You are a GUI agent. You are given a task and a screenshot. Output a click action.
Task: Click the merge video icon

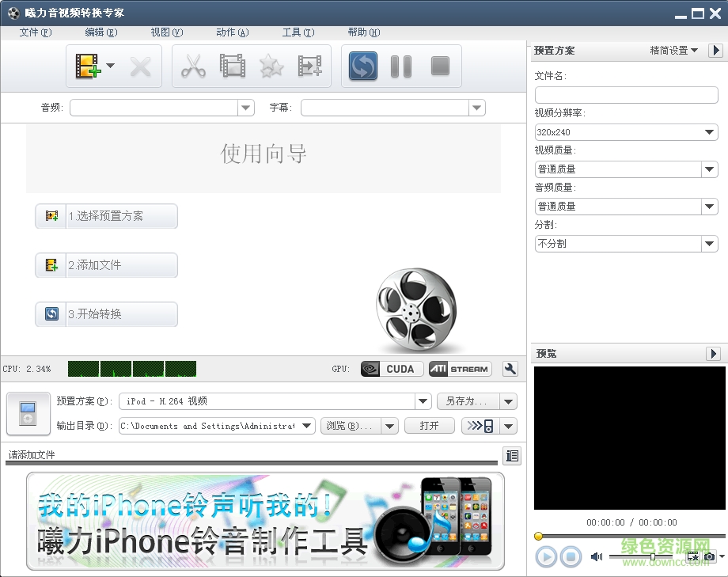click(x=310, y=66)
